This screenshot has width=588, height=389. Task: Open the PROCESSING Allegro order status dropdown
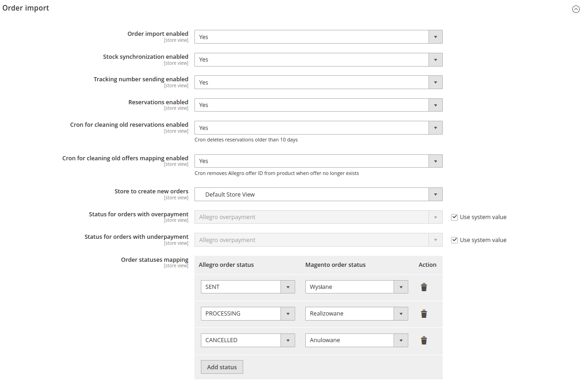click(248, 314)
